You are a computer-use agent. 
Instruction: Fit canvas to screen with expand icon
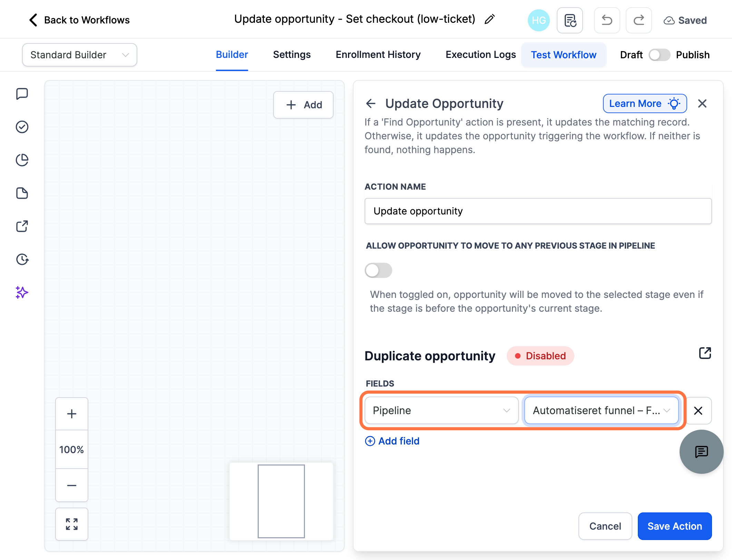pos(72,524)
